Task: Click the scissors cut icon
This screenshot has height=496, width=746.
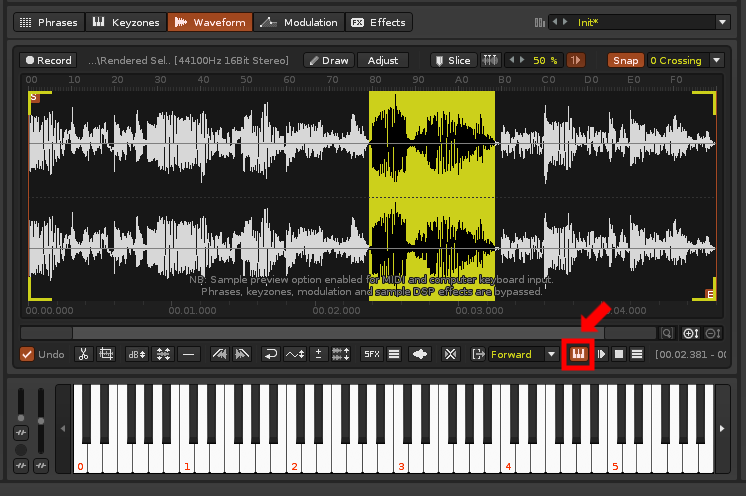Action: (x=83, y=354)
